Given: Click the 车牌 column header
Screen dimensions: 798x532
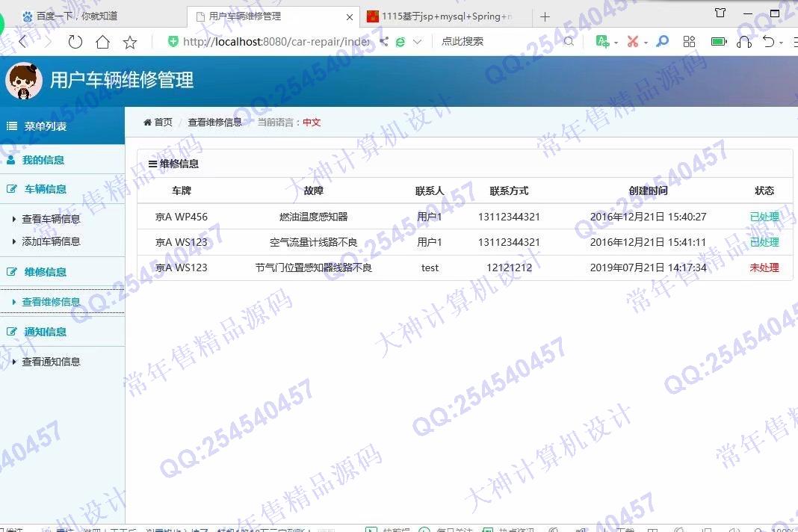Looking at the screenshot, I should click(x=182, y=191).
